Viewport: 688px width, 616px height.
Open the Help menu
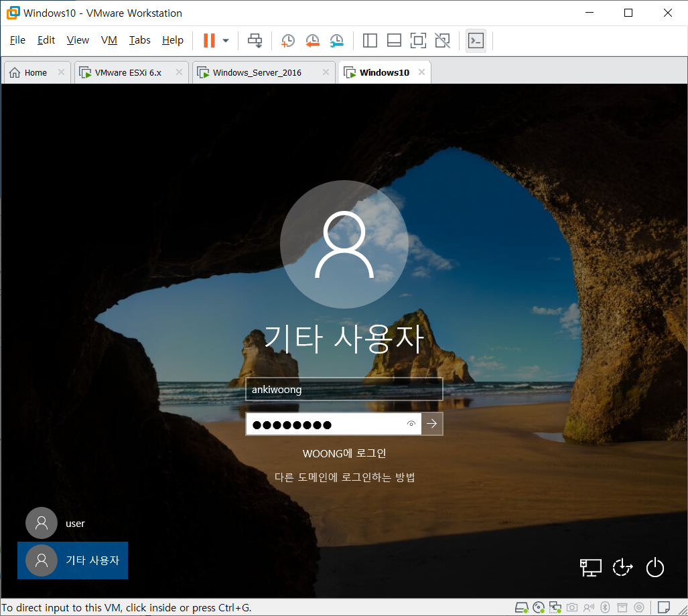[x=172, y=40]
